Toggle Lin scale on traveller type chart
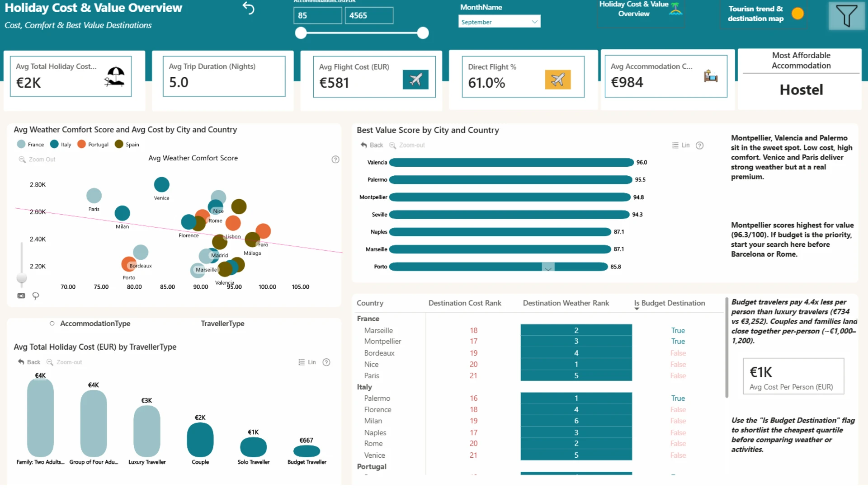868x488 pixels. click(x=307, y=362)
